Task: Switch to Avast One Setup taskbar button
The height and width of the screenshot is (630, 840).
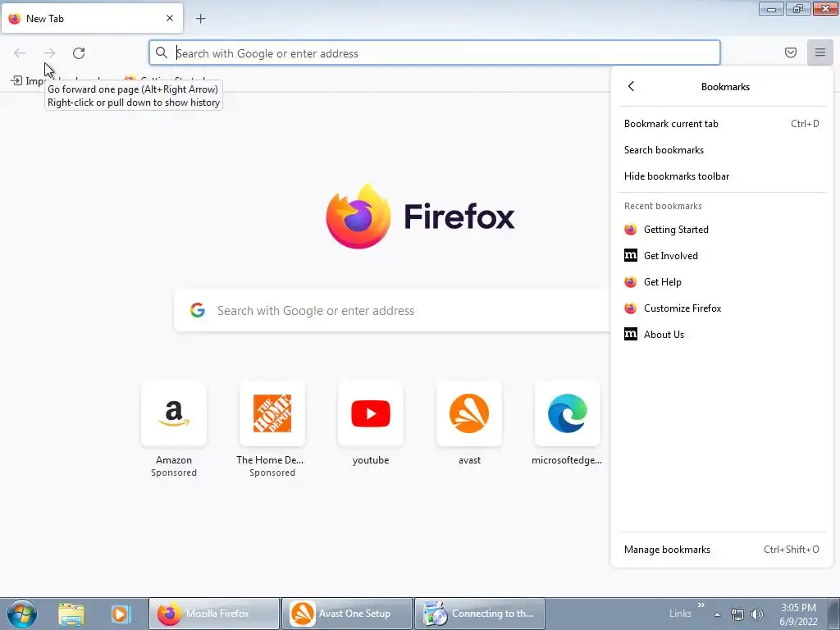Action: click(347, 614)
